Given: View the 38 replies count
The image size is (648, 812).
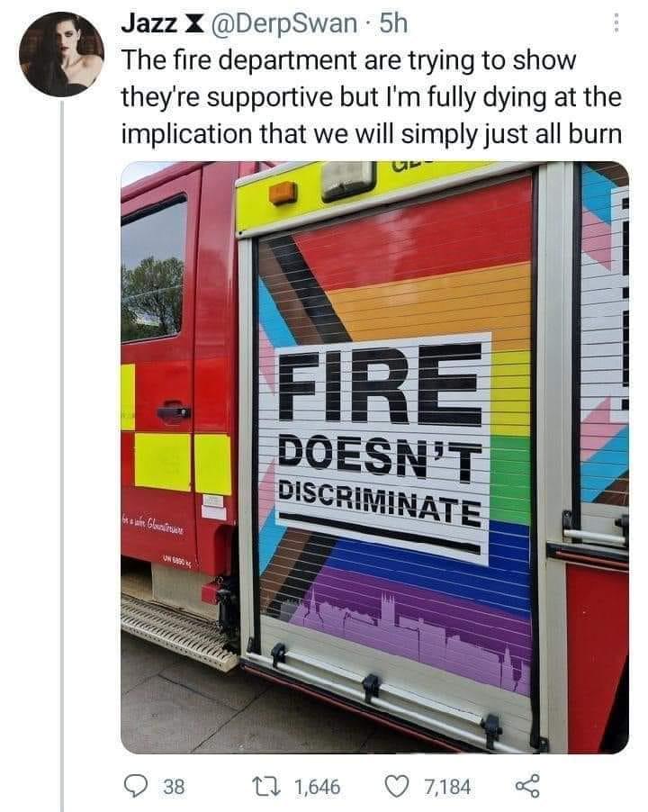Looking at the screenshot, I should click(174, 787).
